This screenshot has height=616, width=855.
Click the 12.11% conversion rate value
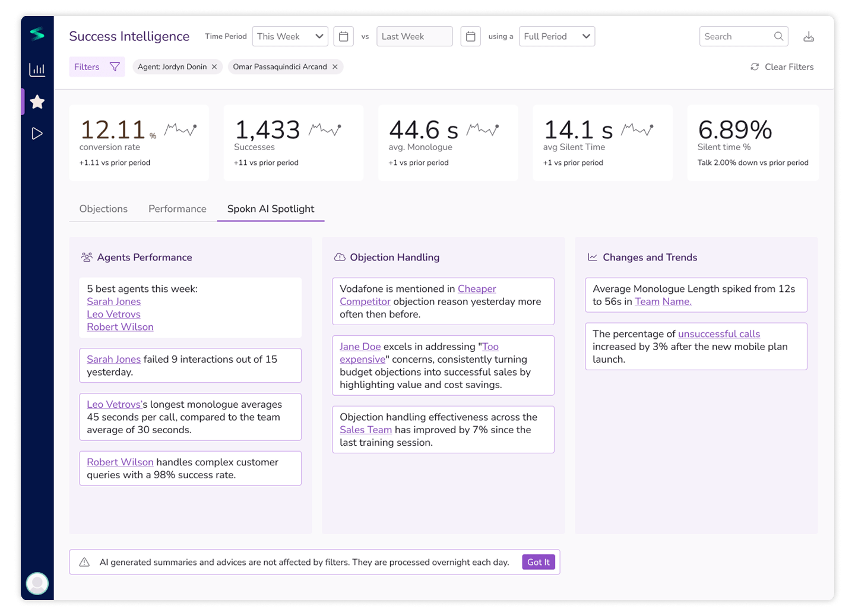point(118,129)
